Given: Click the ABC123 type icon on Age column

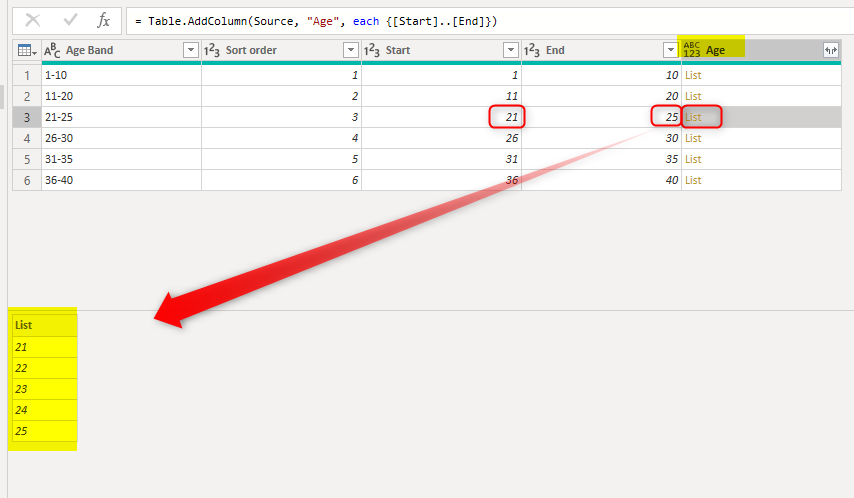Looking at the screenshot, I should click(692, 50).
